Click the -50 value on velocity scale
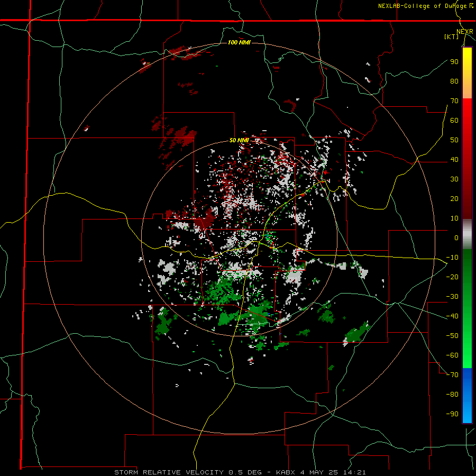Viewport: 476px width, 476px height. [x=452, y=336]
